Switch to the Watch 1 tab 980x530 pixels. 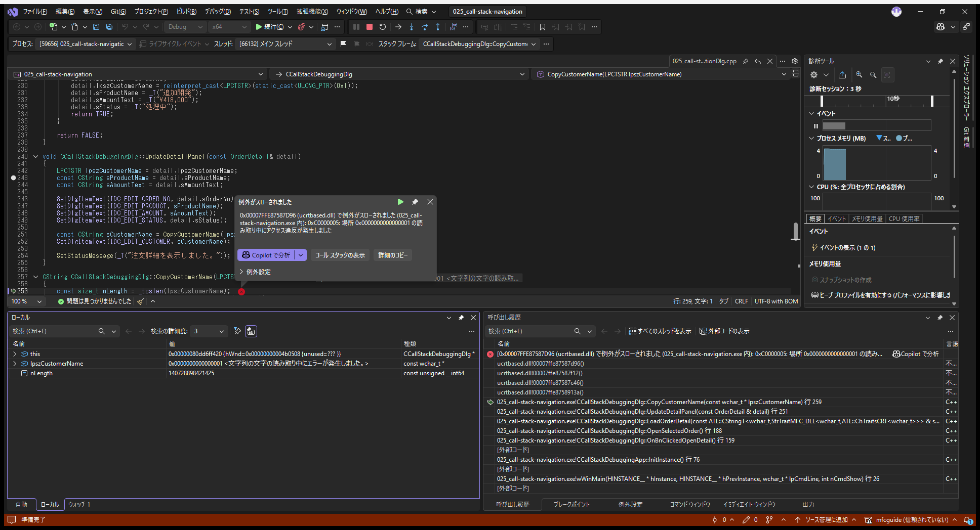pos(79,505)
